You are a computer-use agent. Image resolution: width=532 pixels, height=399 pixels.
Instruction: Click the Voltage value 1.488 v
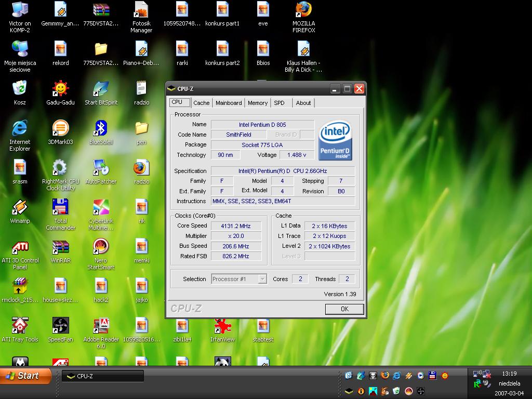(x=297, y=155)
